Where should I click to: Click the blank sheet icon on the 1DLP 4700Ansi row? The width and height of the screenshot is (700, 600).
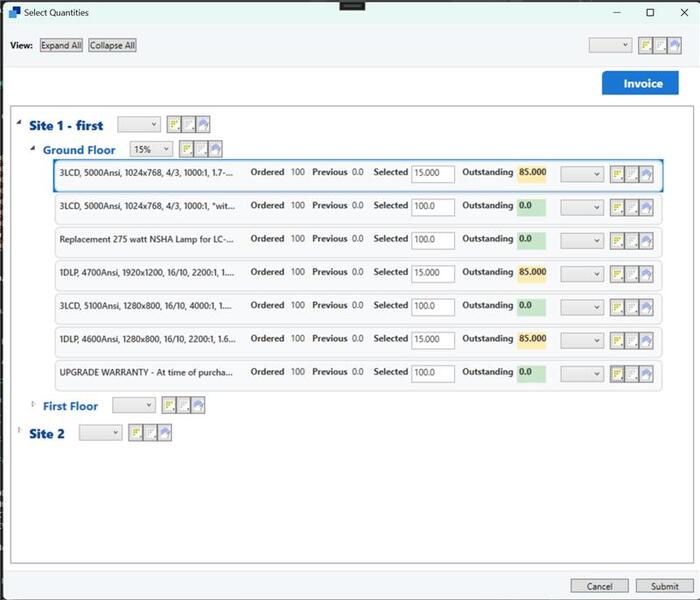click(x=632, y=274)
